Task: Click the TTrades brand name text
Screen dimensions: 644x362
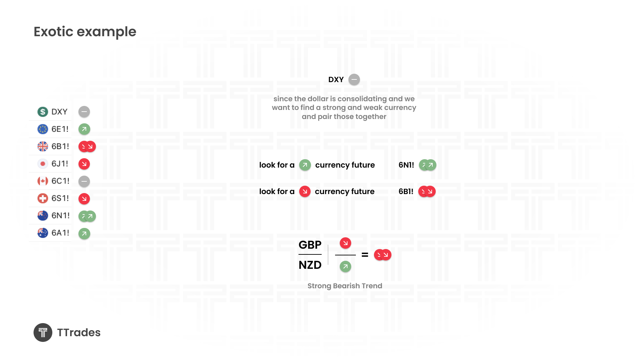Action: click(79, 333)
